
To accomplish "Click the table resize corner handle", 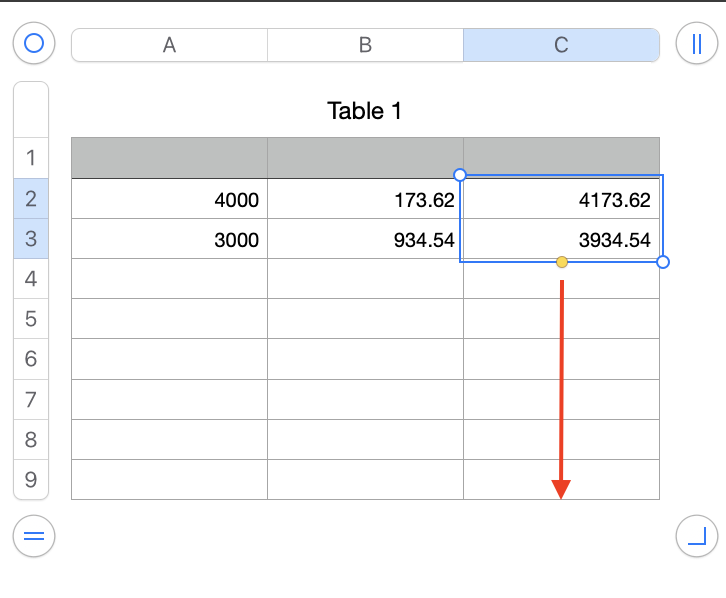I will point(696,536).
